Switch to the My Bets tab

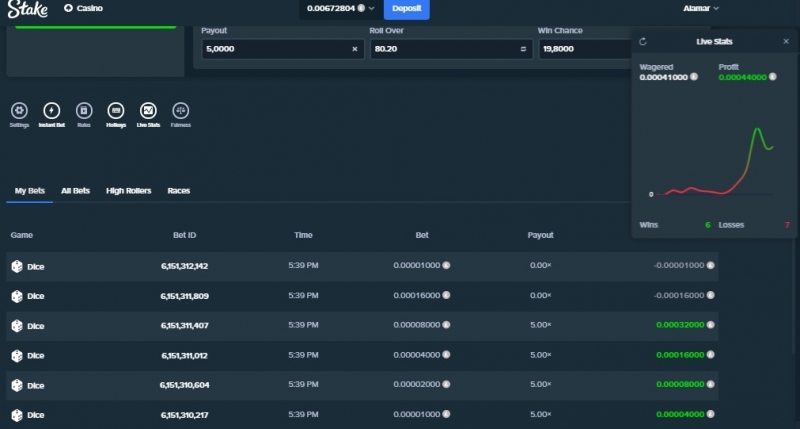click(x=30, y=191)
